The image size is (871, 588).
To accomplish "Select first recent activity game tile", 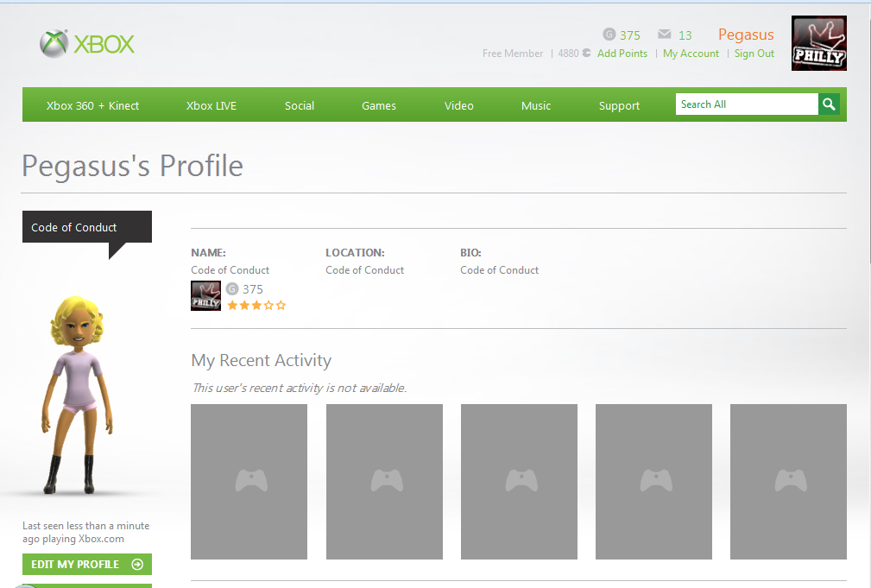I will (x=249, y=481).
